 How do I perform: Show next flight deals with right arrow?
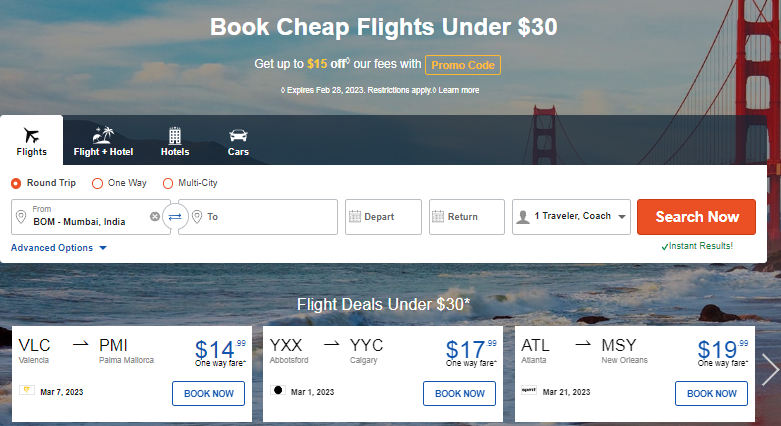pyautogui.click(x=769, y=369)
